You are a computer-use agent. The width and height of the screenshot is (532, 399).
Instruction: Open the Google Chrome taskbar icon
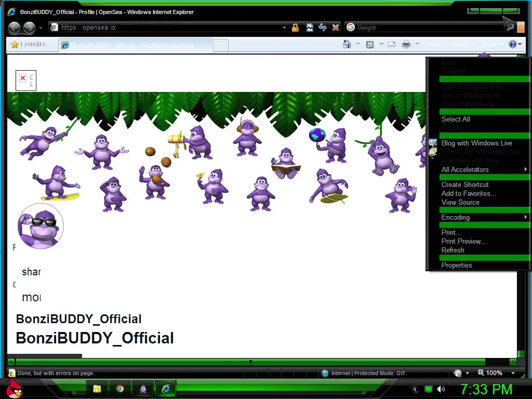[120, 389]
